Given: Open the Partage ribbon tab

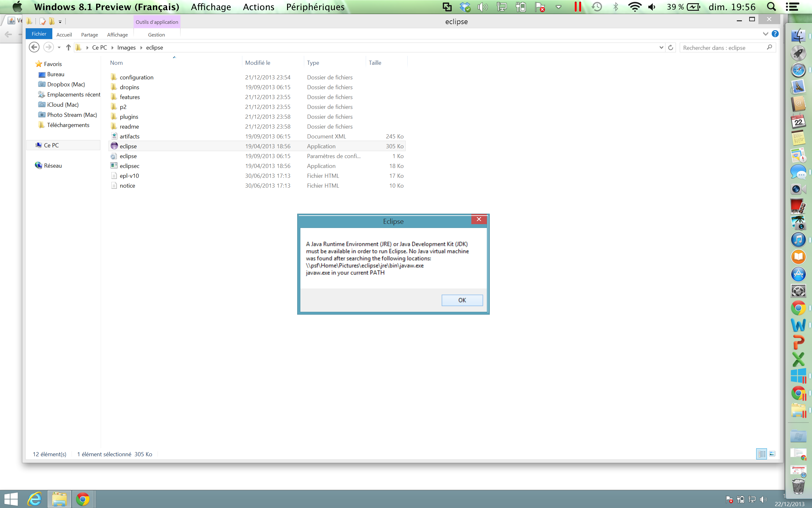Looking at the screenshot, I should click(x=89, y=35).
